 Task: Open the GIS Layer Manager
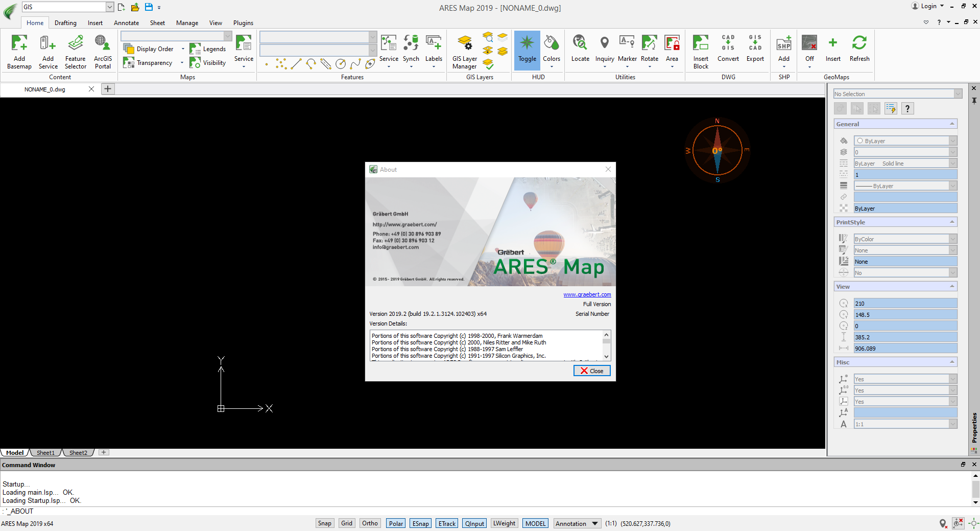(464, 43)
